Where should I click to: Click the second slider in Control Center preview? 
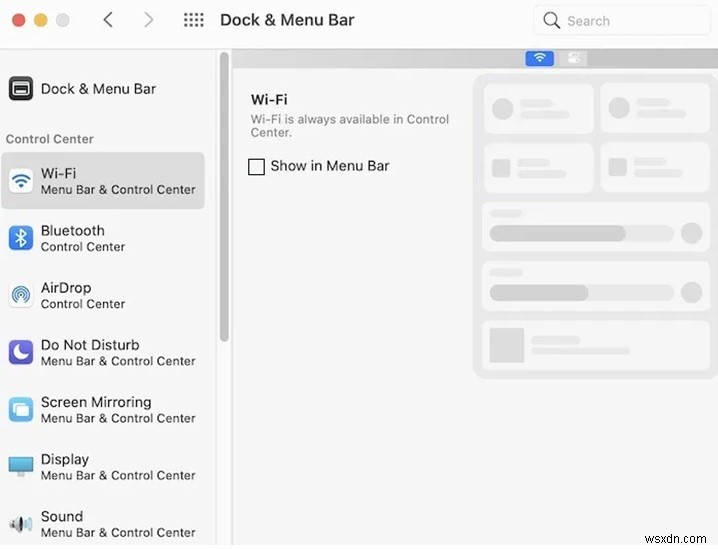(582, 292)
